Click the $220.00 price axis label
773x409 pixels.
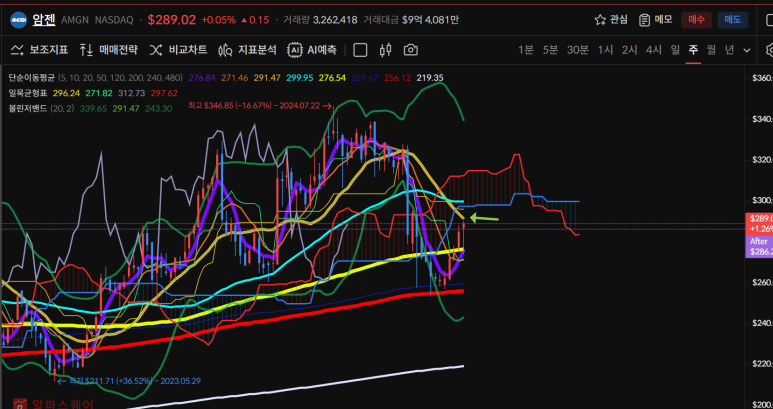(x=762, y=364)
